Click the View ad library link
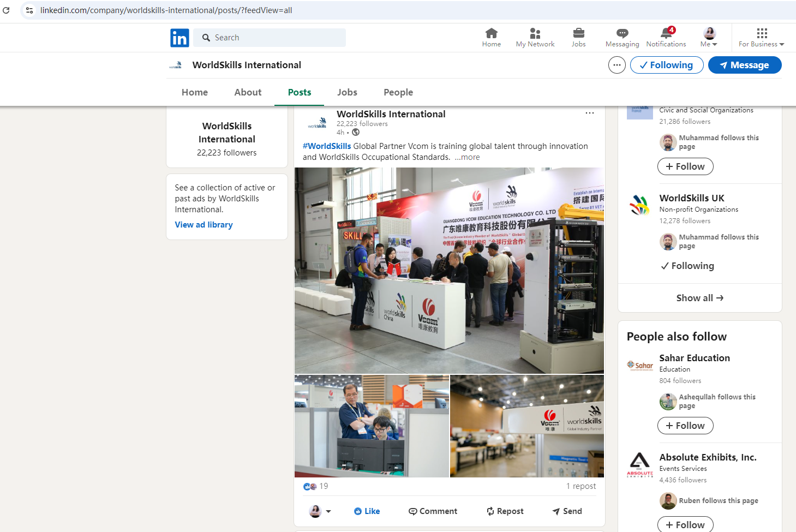 click(x=204, y=225)
